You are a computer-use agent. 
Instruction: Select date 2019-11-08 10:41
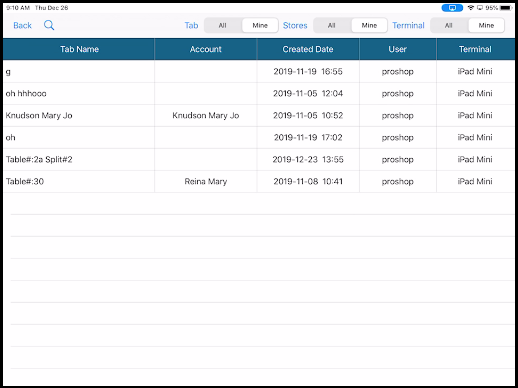click(x=308, y=182)
